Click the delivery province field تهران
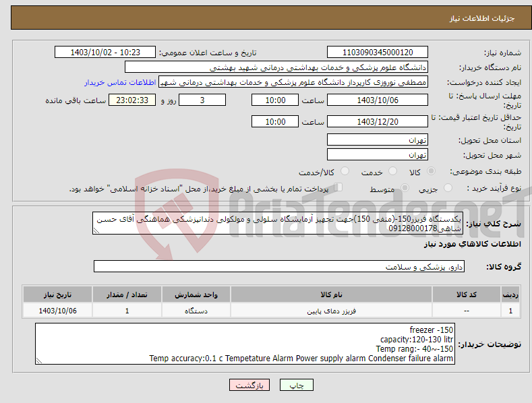Image resolution: width=532 pixels, height=403 pixels. pos(378,139)
